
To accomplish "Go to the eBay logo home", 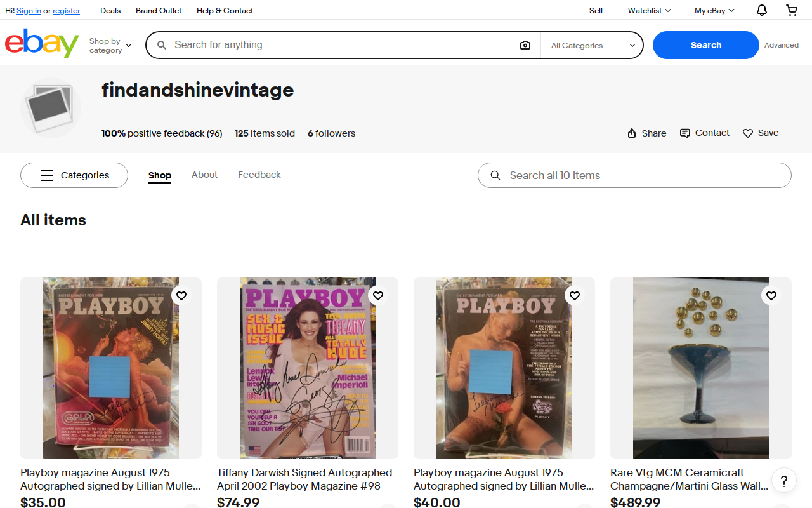I will coord(42,43).
